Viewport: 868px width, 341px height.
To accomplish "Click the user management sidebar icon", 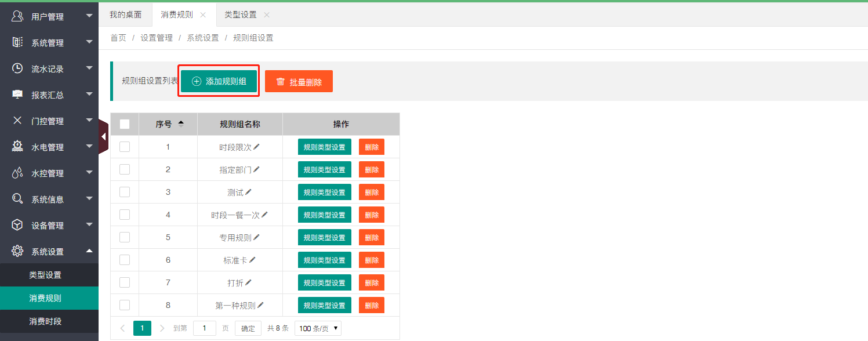I will coord(17,16).
